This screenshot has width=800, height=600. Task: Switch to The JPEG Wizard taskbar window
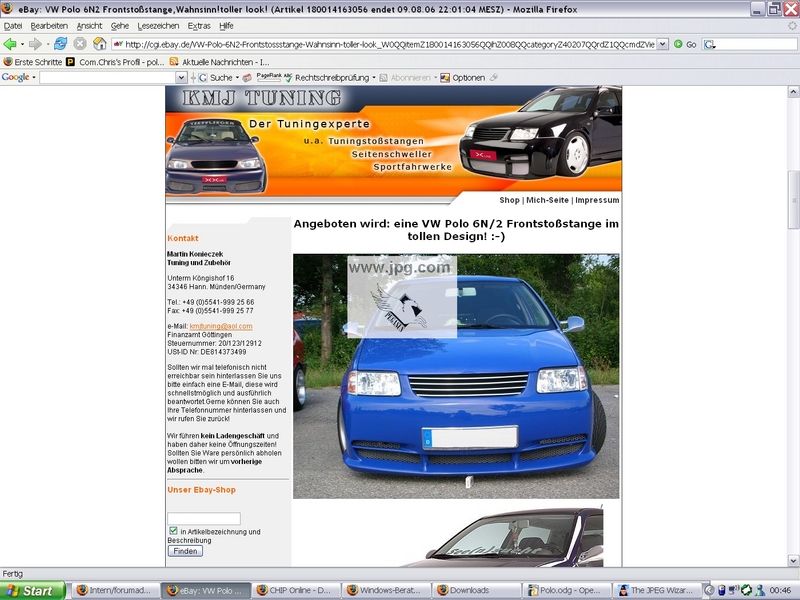click(656, 590)
